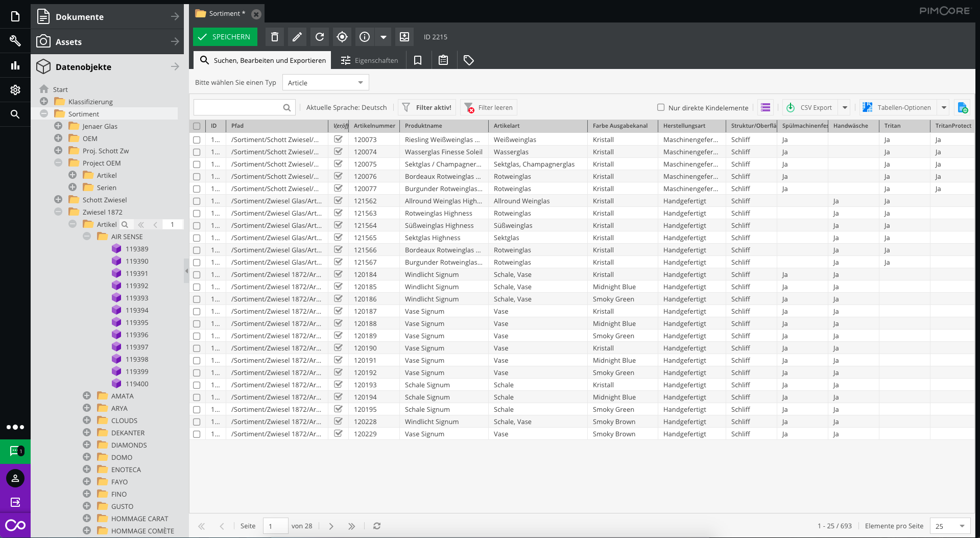This screenshot has width=980, height=538.
Task: Open Datenobjekte panel header
Action: click(x=107, y=67)
